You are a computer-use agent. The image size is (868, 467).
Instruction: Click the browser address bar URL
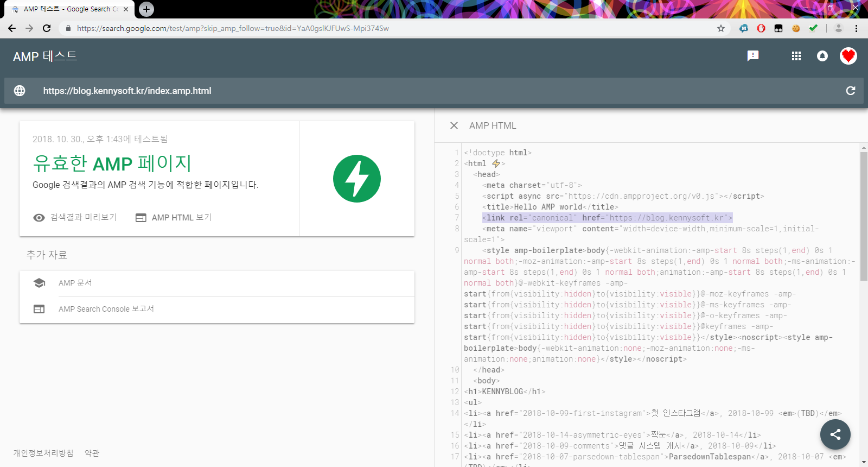(233, 28)
